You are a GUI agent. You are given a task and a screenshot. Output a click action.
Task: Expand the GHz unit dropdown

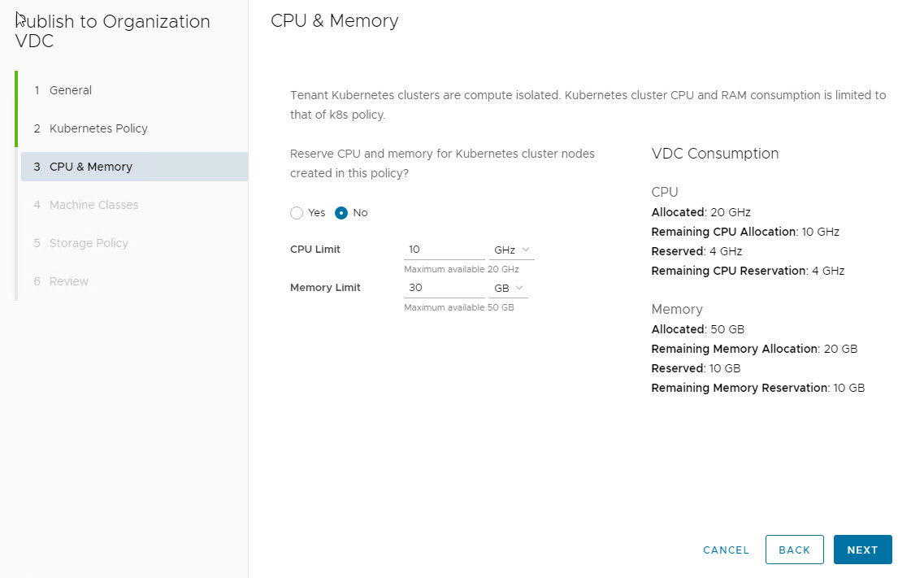point(511,250)
